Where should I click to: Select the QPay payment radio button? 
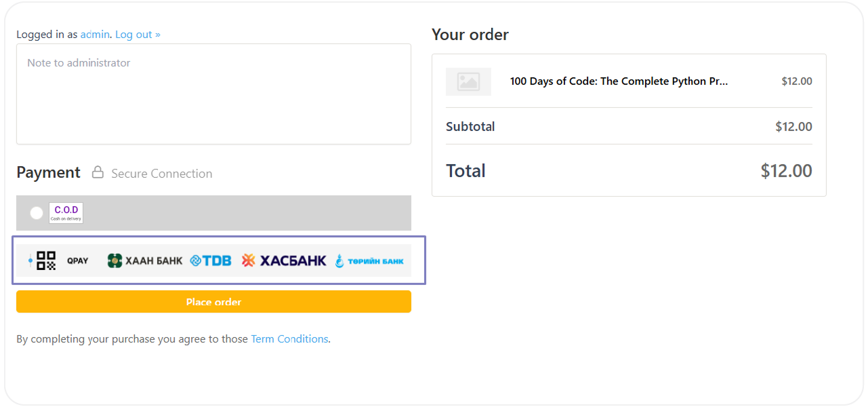[x=30, y=260]
